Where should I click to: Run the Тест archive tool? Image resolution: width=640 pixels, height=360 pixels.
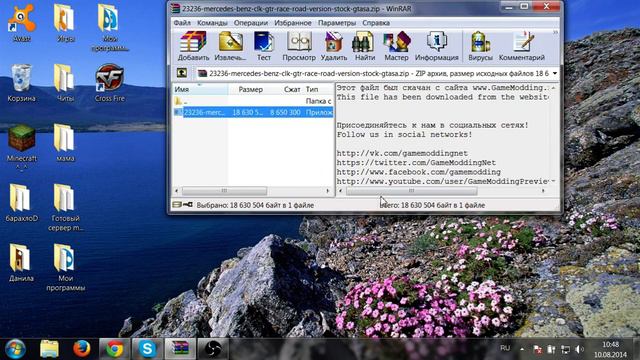tap(264, 47)
